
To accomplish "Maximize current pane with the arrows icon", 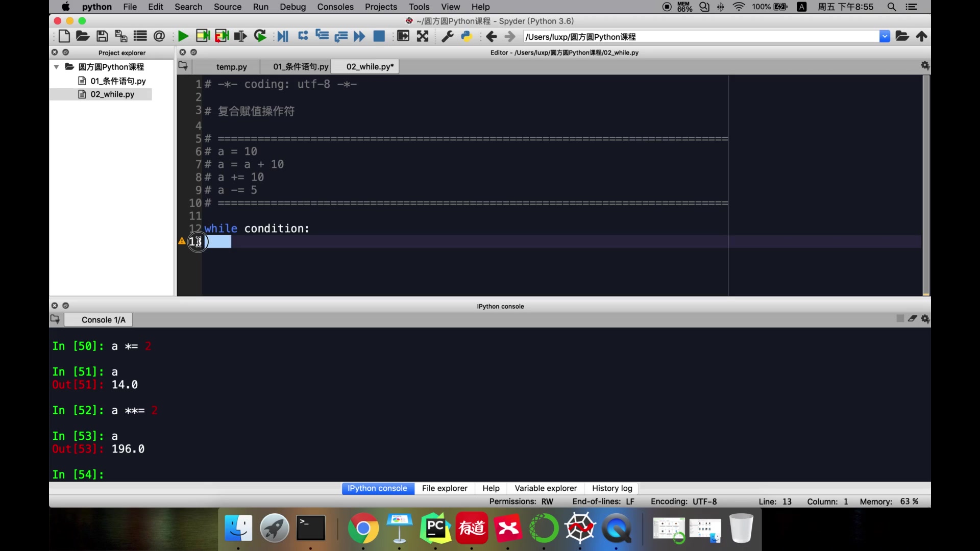I will click(423, 36).
